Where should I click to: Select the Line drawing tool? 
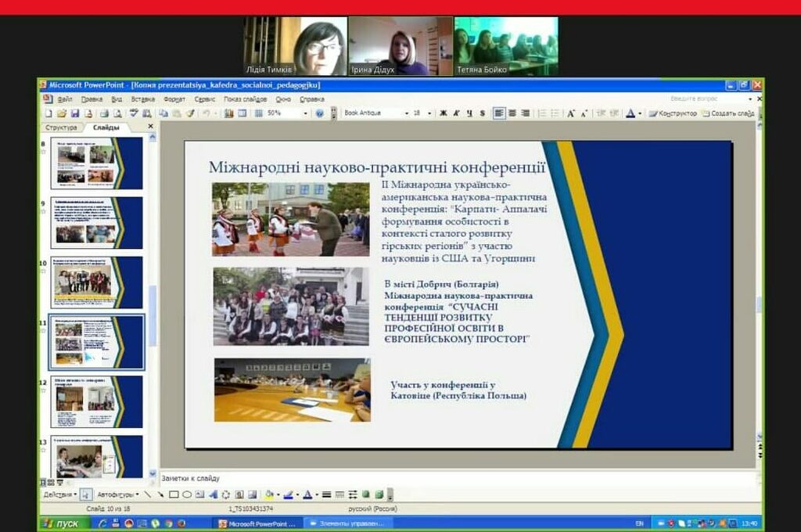click(148, 494)
